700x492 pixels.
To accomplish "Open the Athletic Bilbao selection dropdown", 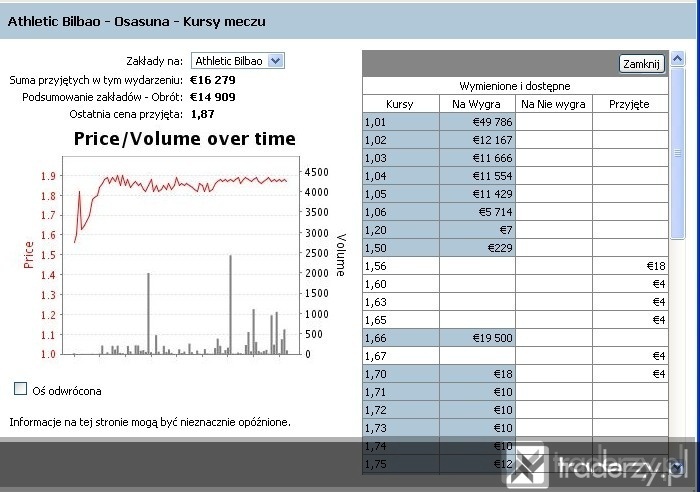I will click(238, 61).
